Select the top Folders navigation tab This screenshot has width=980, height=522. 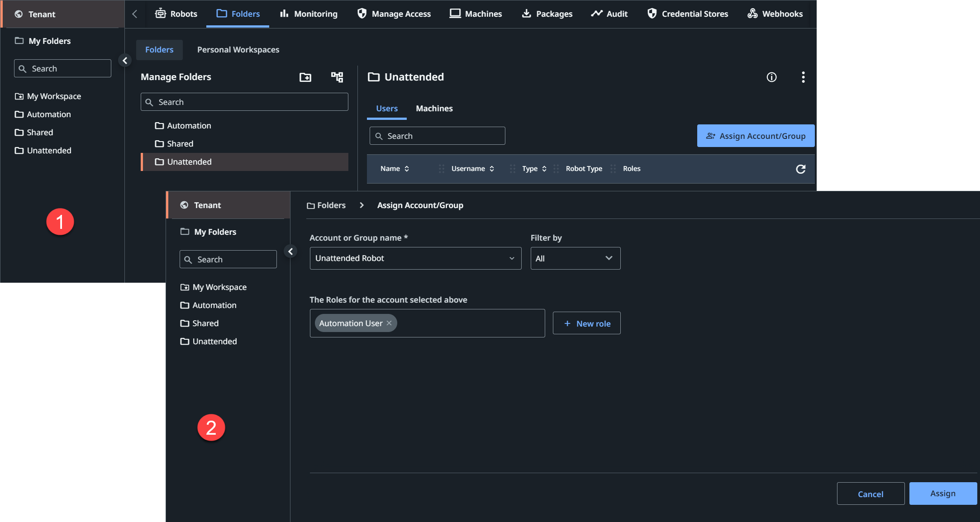click(x=238, y=14)
